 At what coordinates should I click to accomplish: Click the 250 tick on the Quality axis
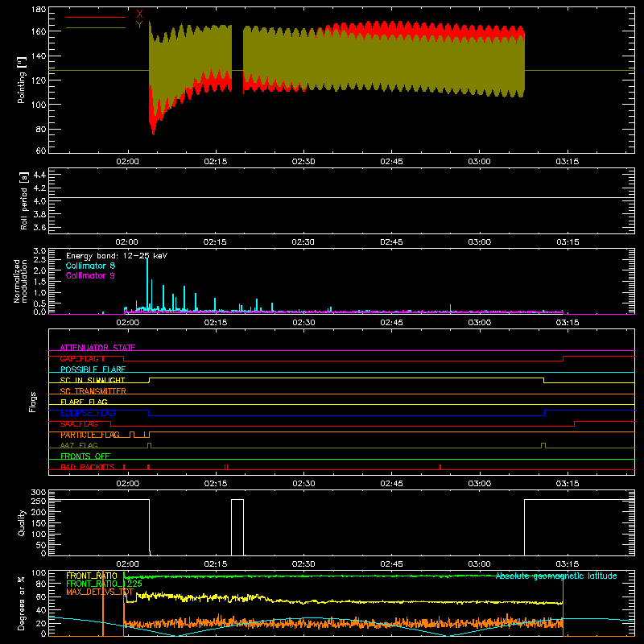[39, 501]
